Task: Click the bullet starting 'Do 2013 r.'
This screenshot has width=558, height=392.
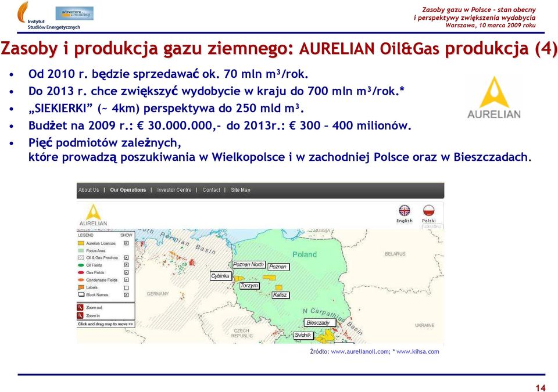Action: coord(216,91)
